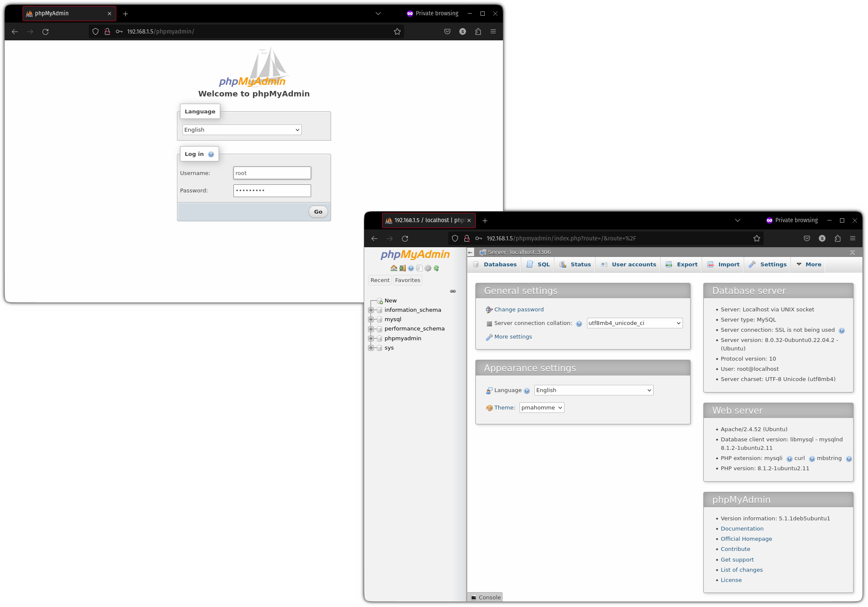The width and height of the screenshot is (868, 607).
Task: Click help icon next to Server connection collation
Action: (579, 324)
